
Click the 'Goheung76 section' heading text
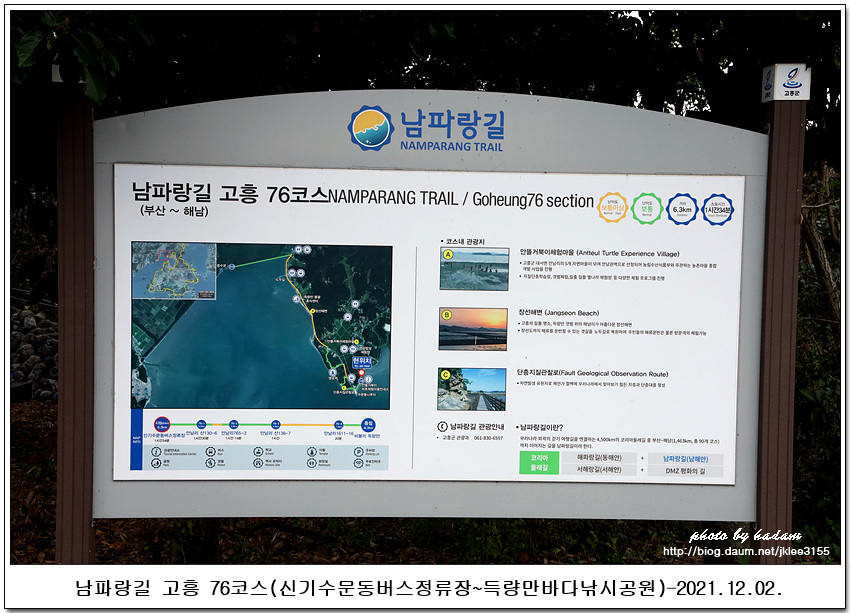click(x=533, y=200)
